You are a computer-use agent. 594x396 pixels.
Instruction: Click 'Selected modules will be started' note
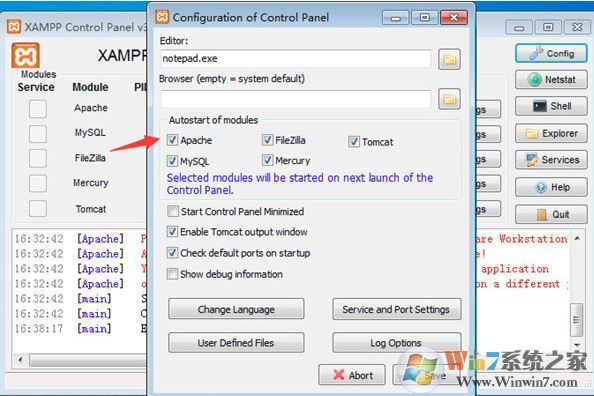300,184
